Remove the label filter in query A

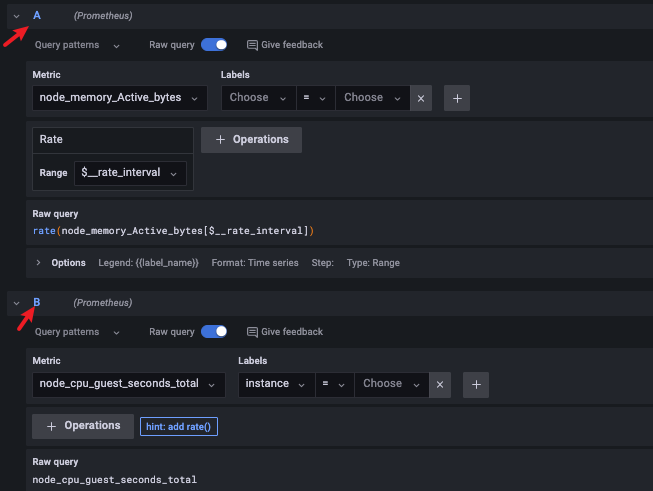[x=421, y=98]
